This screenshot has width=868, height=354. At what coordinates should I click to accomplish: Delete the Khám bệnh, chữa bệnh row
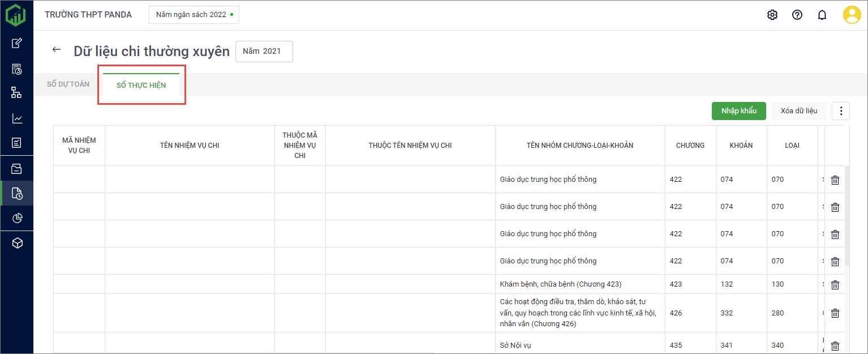pyautogui.click(x=835, y=284)
